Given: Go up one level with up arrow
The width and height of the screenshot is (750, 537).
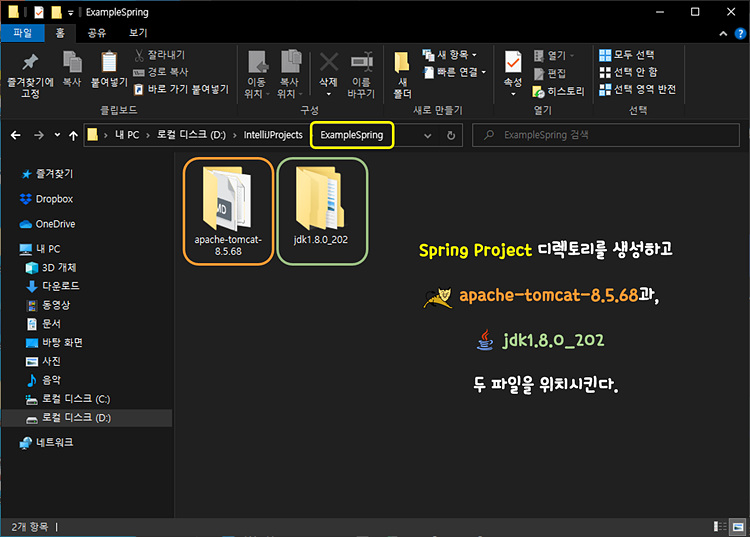Looking at the screenshot, I should [73, 135].
